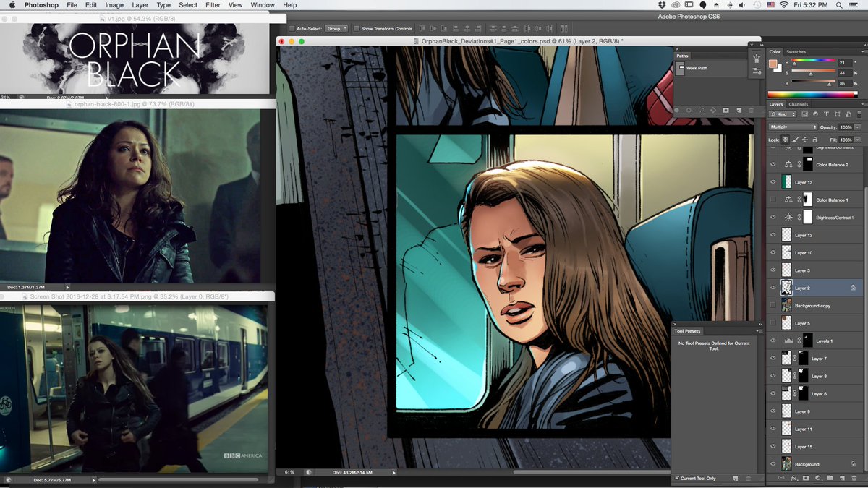868x488 pixels.
Task: Open the Fill slider dropdown arrow
Action: (857, 140)
